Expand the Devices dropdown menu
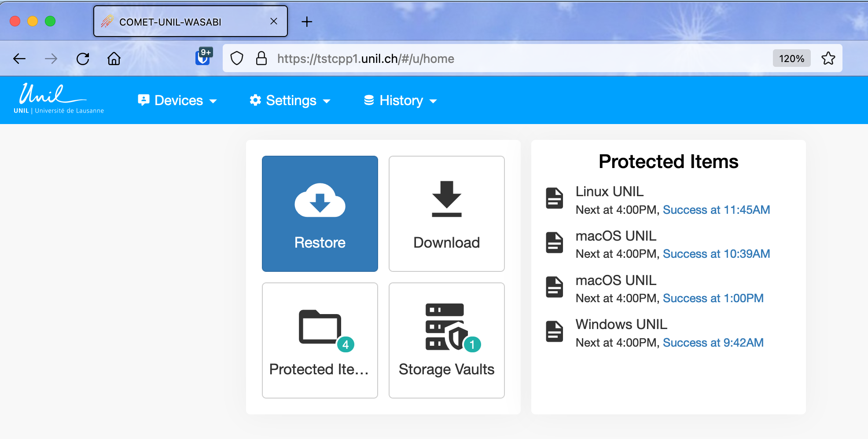 tap(177, 101)
